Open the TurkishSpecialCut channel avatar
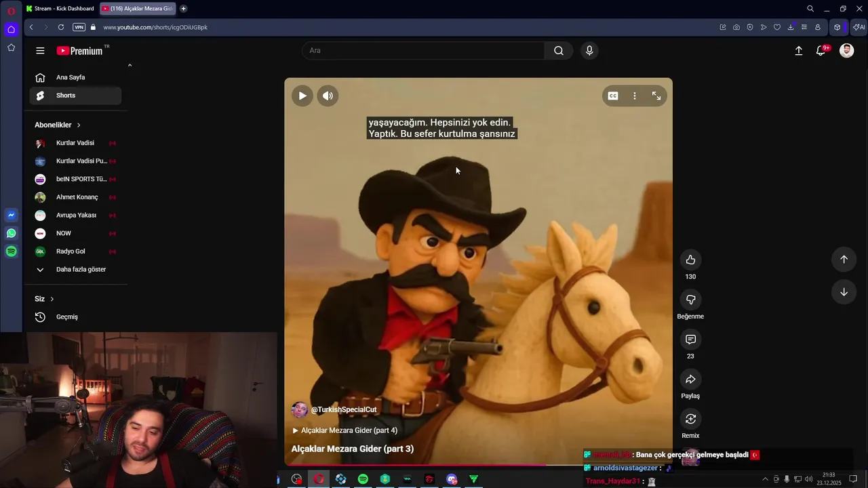 click(299, 409)
